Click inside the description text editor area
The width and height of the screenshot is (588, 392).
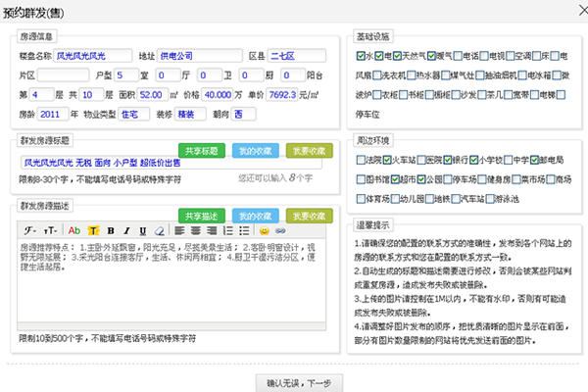(x=171, y=280)
